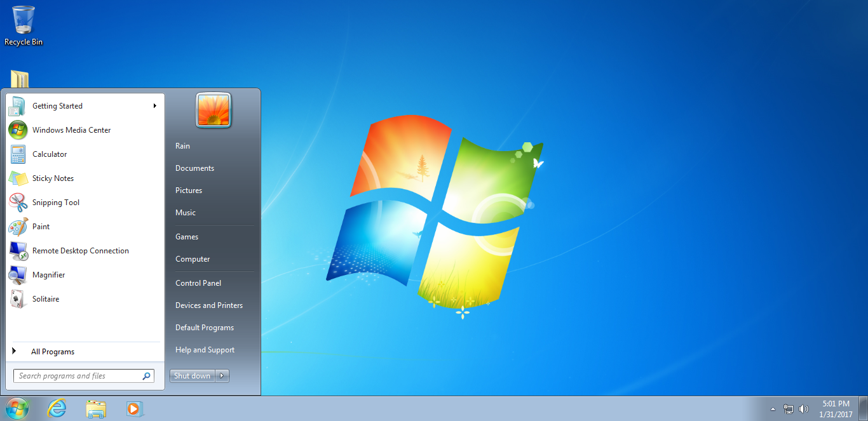Click the Sticky Notes icon
This screenshot has height=421, width=868.
click(18, 178)
